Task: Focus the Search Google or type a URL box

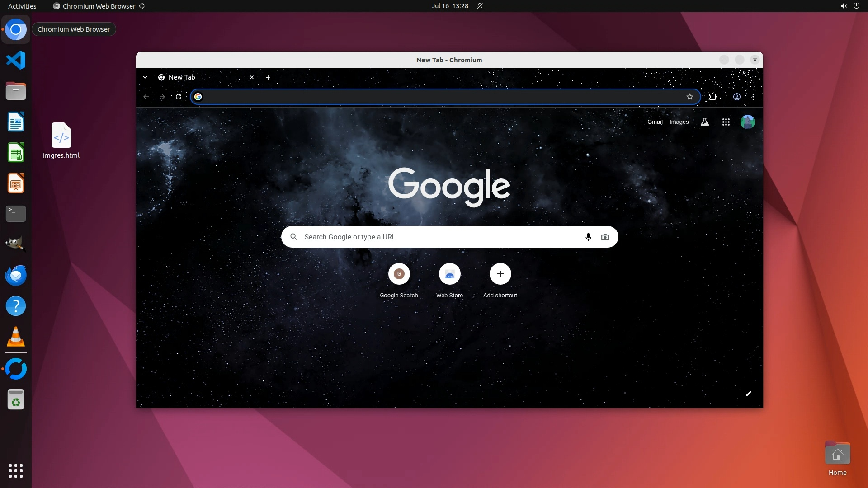Action: pyautogui.click(x=434, y=237)
